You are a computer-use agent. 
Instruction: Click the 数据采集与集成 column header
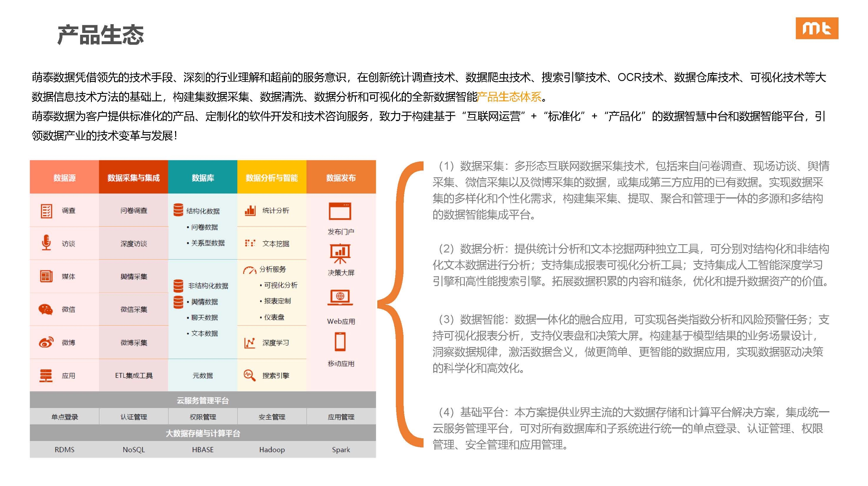pyautogui.click(x=133, y=178)
